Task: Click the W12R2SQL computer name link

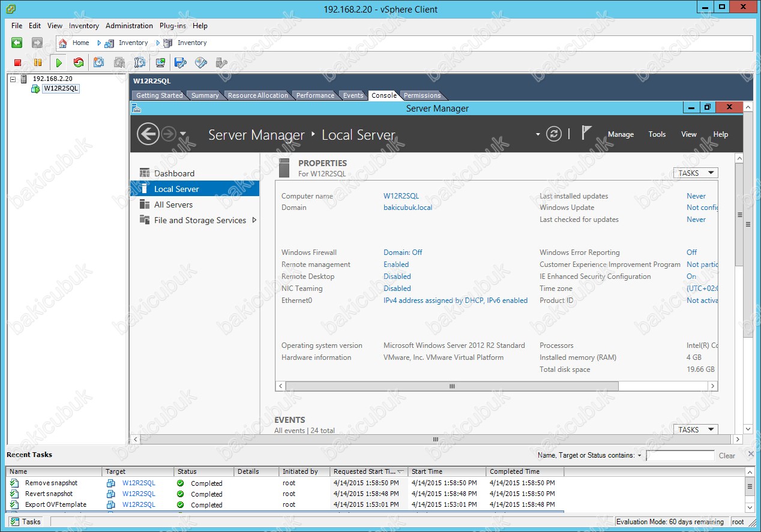Action: 401,196
